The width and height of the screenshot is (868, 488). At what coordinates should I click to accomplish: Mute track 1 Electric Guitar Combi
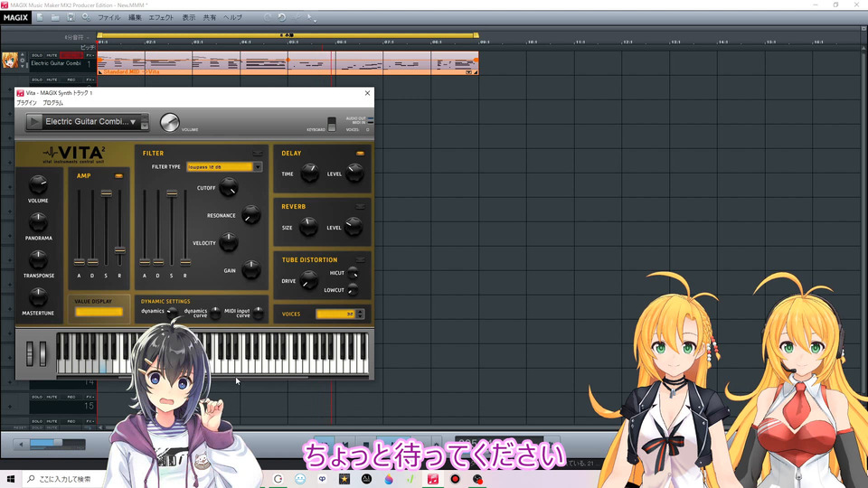tap(52, 55)
